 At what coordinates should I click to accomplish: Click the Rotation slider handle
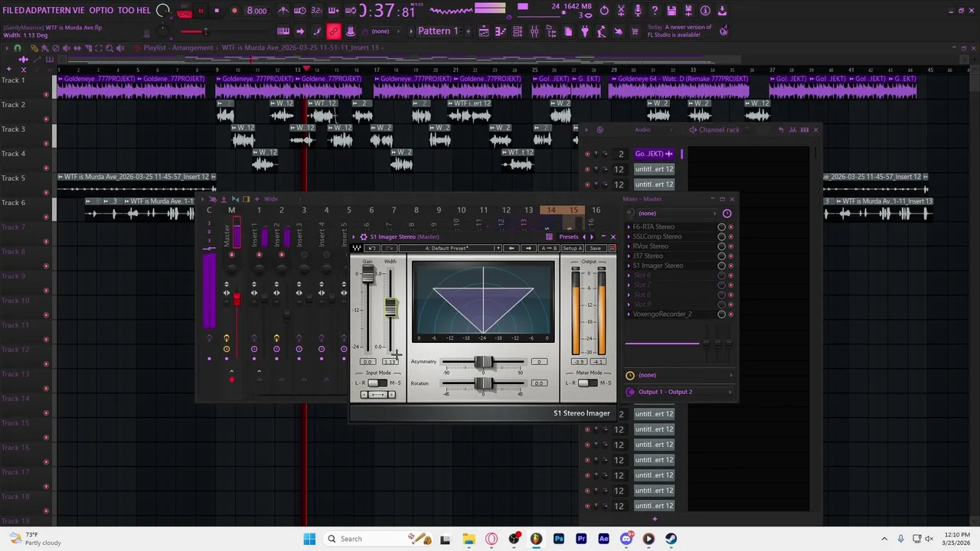(483, 383)
